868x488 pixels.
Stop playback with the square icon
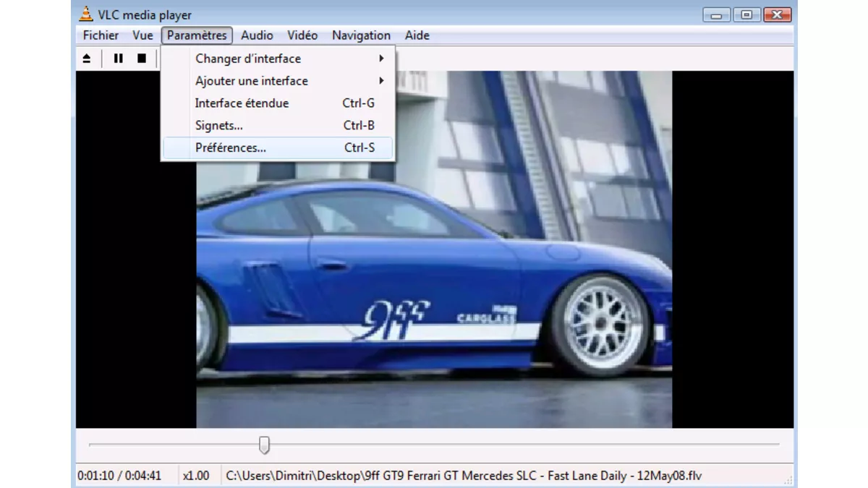point(142,59)
